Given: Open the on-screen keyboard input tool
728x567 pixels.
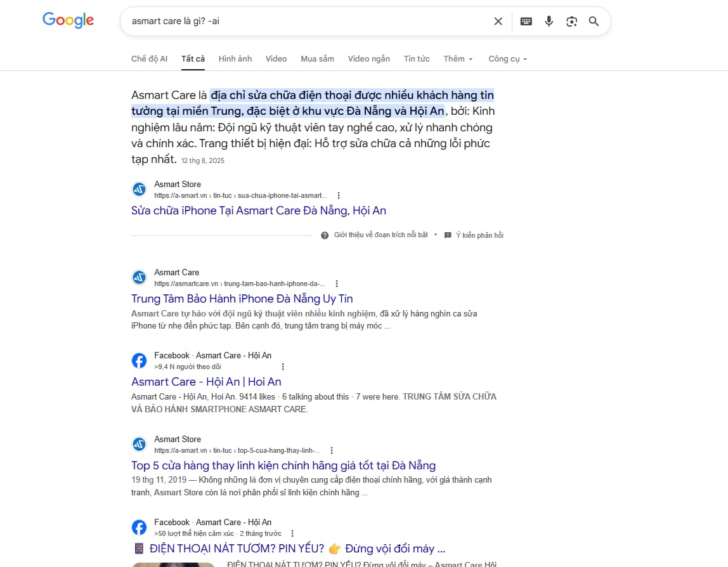Looking at the screenshot, I should pos(526,22).
